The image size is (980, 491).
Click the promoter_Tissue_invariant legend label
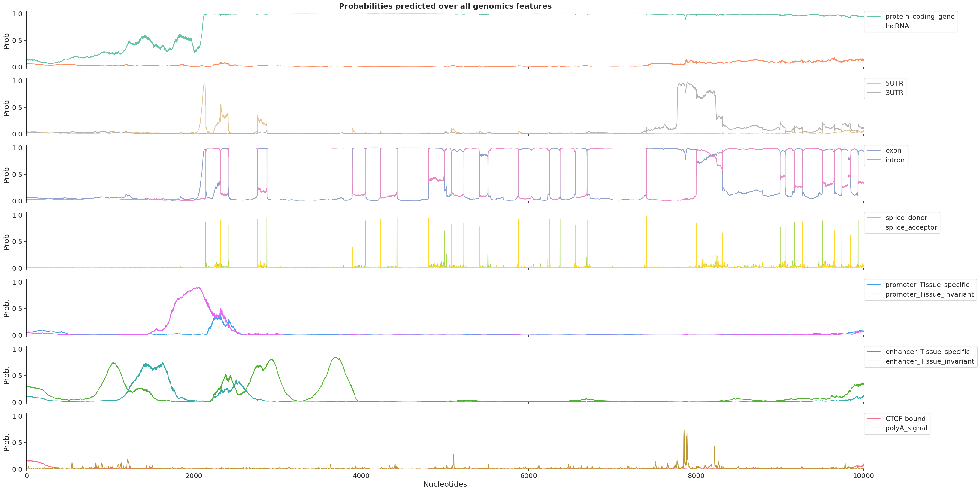[x=929, y=294]
